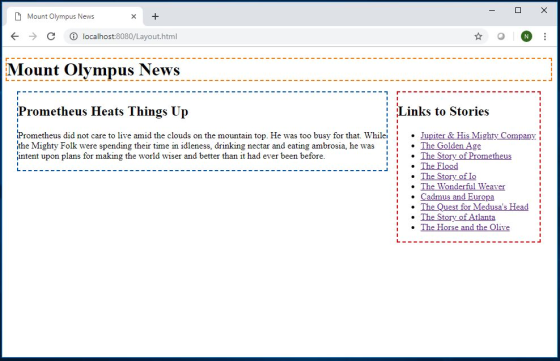Open the green profile avatar N
The image size is (560, 361).
pos(526,36)
